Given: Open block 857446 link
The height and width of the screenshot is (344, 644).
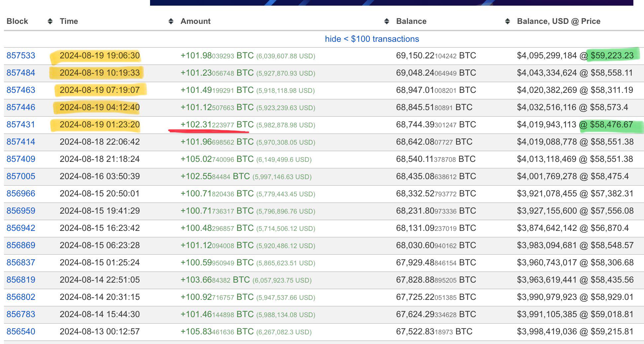Looking at the screenshot, I should point(21,107).
